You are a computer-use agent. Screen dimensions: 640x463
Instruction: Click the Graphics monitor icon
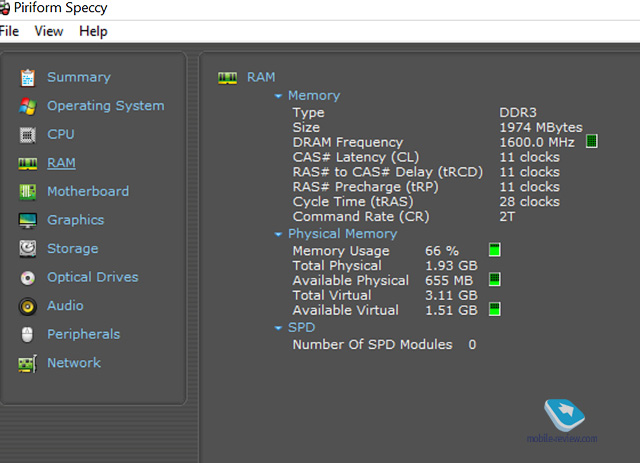point(28,220)
